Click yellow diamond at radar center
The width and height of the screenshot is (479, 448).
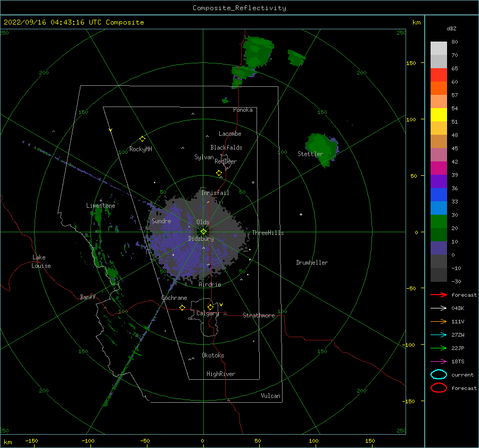point(203,232)
